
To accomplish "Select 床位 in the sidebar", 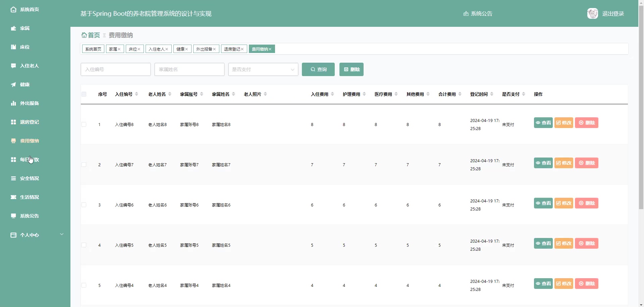I will click(x=25, y=47).
